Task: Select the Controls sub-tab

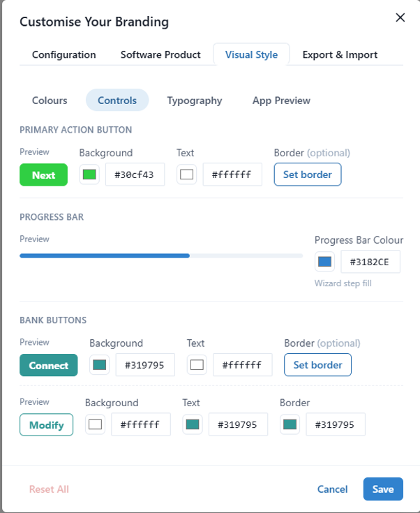Action: 117,100
